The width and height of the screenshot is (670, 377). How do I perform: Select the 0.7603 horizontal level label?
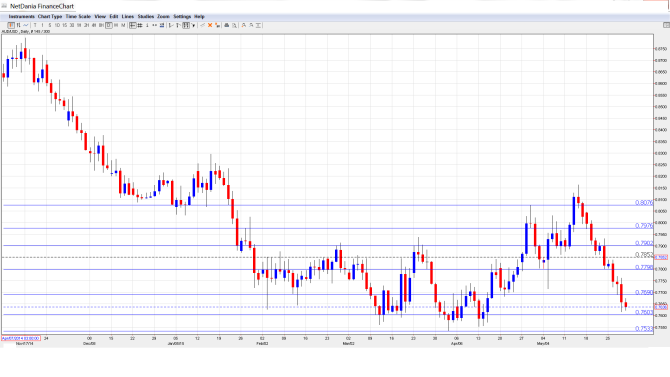644,312
